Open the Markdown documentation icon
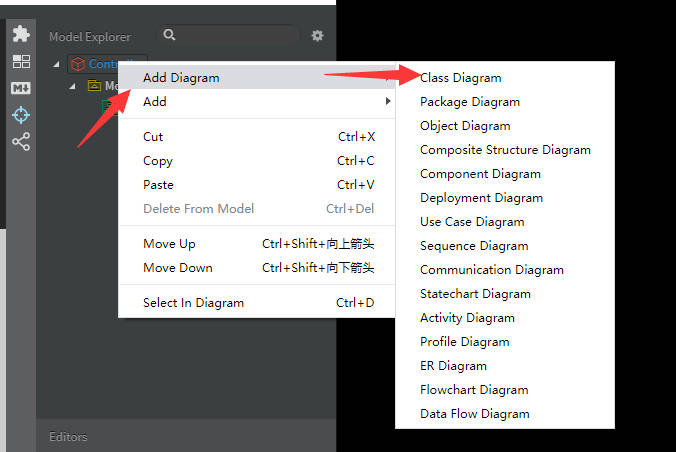The image size is (676, 452). pos(20,88)
